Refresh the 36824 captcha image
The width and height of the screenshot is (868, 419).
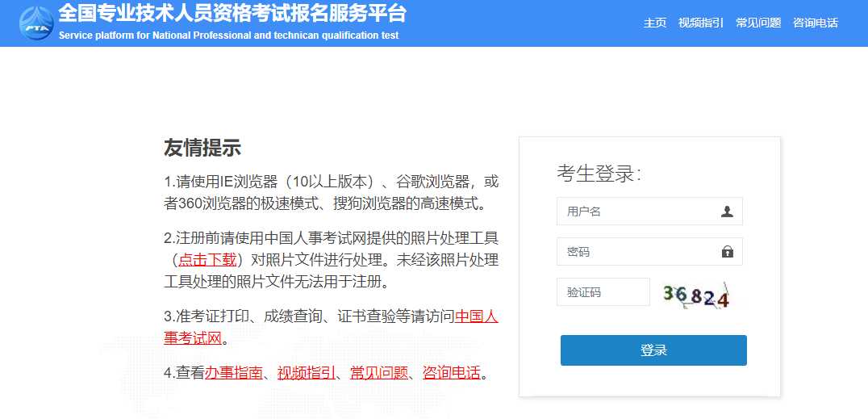pyautogui.click(x=696, y=295)
